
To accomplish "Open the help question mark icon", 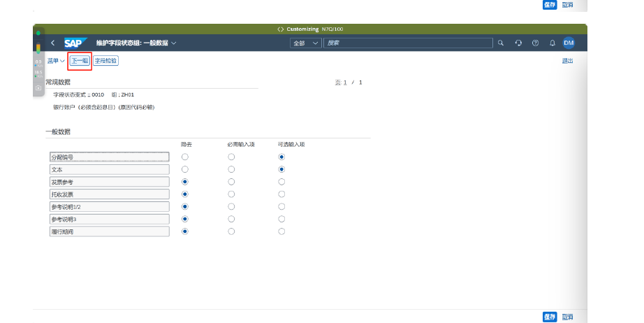I will (x=535, y=43).
